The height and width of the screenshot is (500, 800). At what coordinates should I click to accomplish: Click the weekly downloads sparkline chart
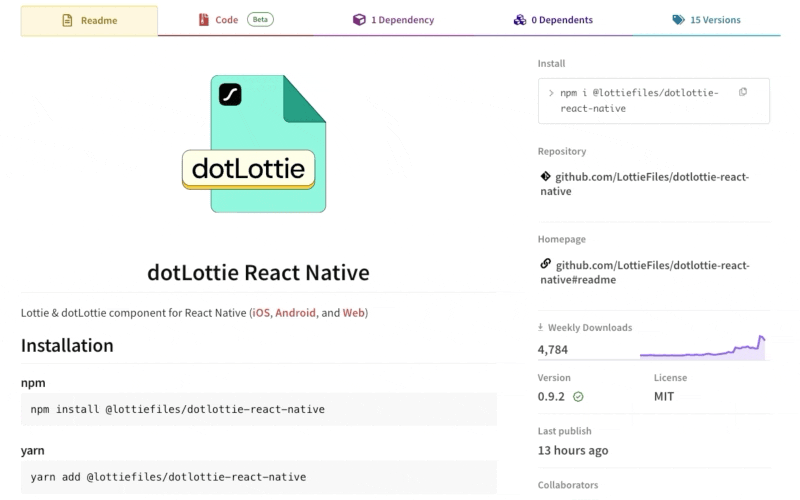click(703, 347)
